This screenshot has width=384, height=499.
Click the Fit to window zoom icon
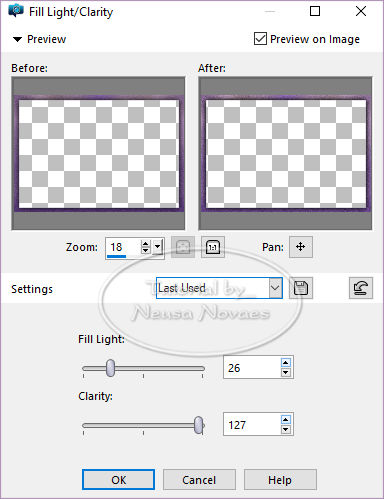(x=183, y=247)
